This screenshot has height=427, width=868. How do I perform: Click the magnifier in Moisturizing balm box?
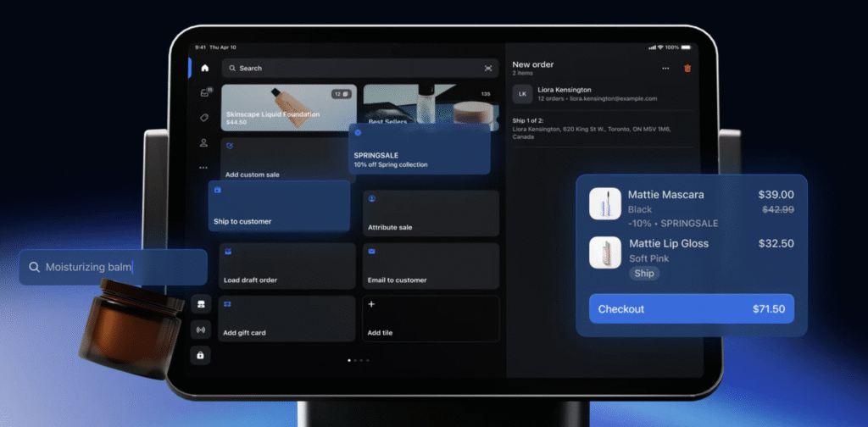coord(34,267)
